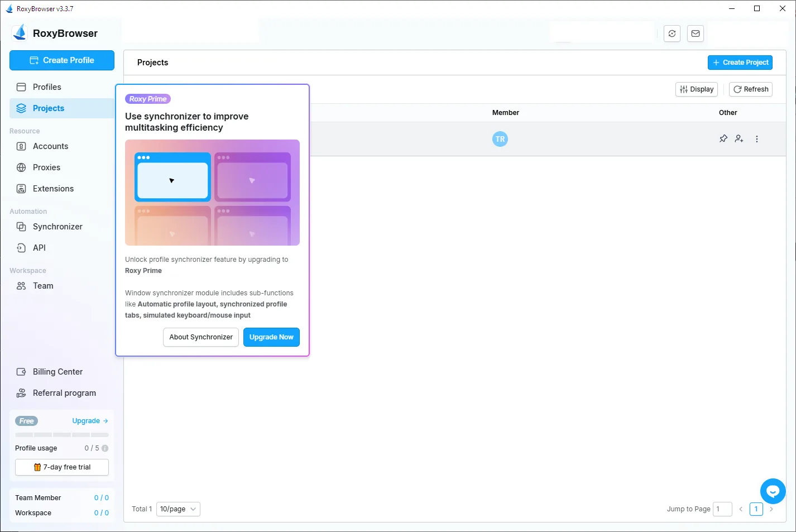This screenshot has width=796, height=532.
Task: Start the 7-day free trial
Action: pos(62,467)
